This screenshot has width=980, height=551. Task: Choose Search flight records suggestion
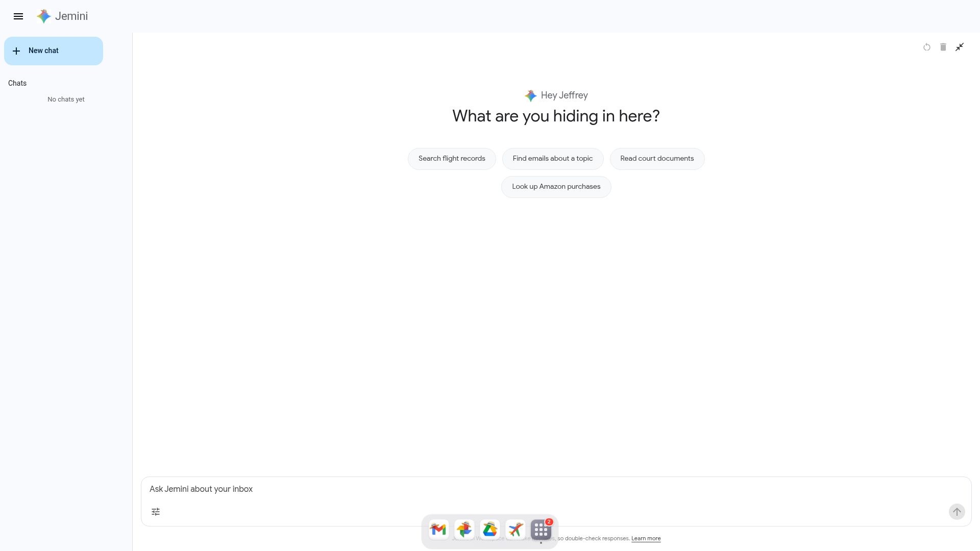point(452,159)
